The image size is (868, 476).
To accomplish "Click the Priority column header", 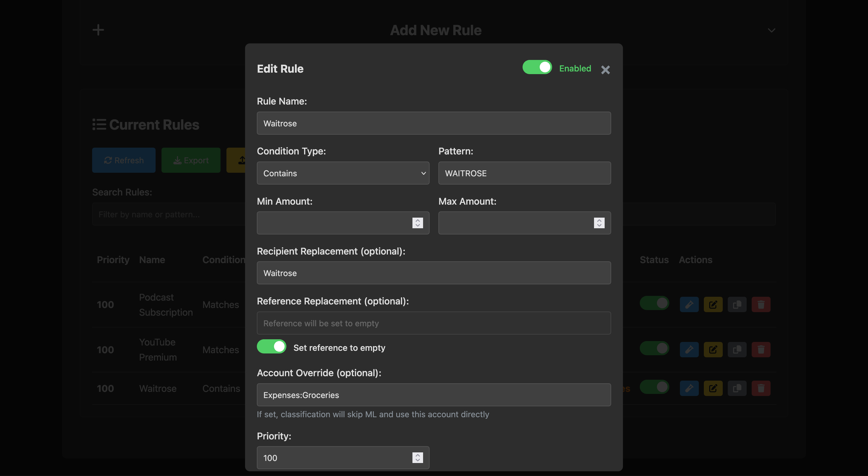I will (113, 260).
